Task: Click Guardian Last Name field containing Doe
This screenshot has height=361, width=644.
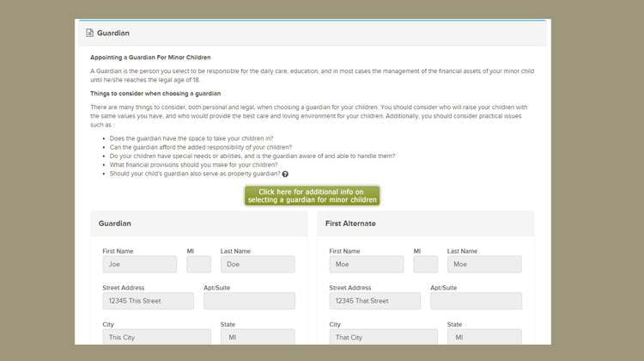Action: [257, 265]
